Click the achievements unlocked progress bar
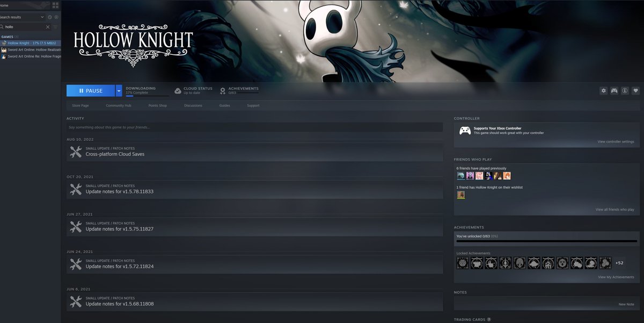Image resolution: width=644 pixels, height=323 pixels. tap(547, 241)
